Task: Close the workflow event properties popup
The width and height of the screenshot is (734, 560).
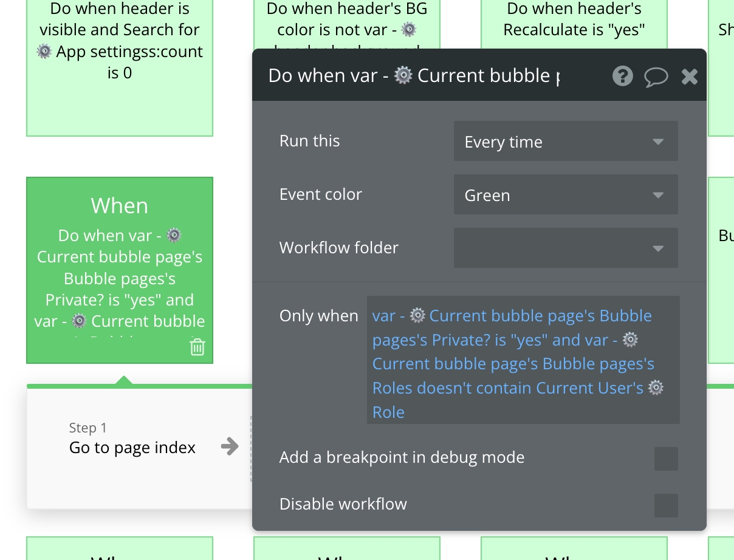Action: [689, 77]
